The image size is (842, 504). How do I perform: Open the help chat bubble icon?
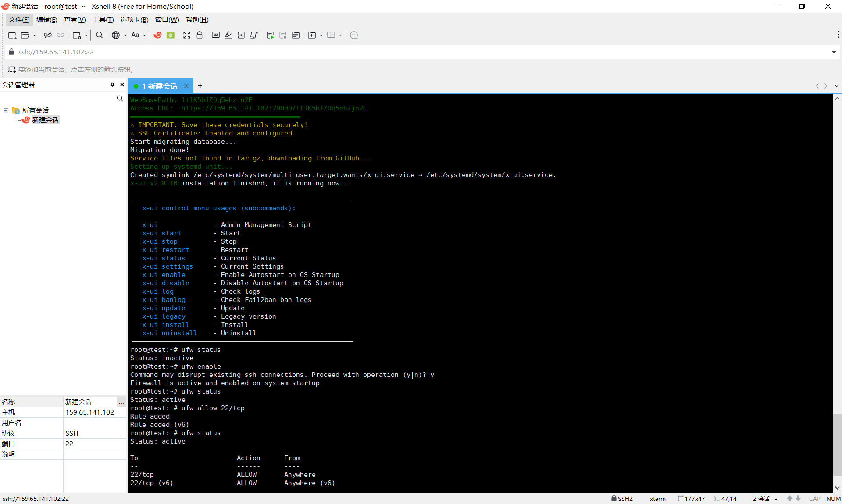354,35
